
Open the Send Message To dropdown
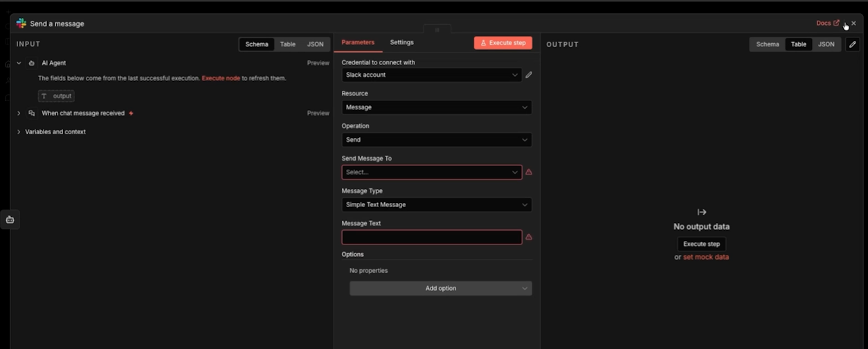(x=431, y=172)
